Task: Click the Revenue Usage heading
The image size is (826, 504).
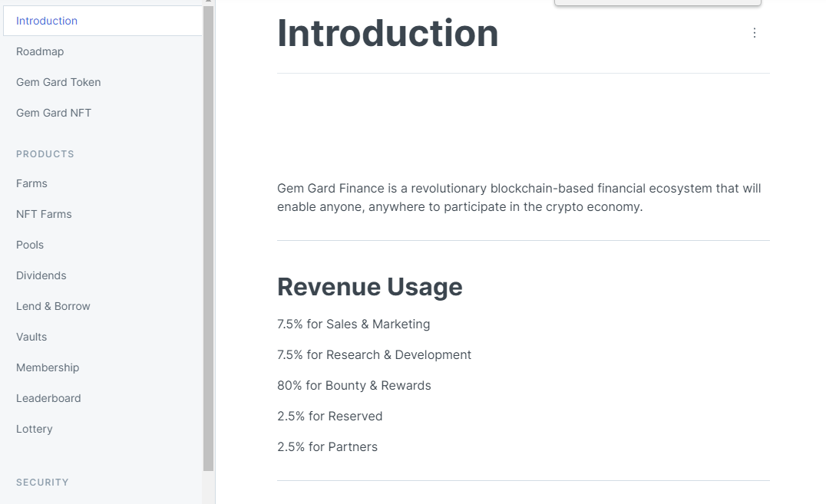Action: point(370,286)
